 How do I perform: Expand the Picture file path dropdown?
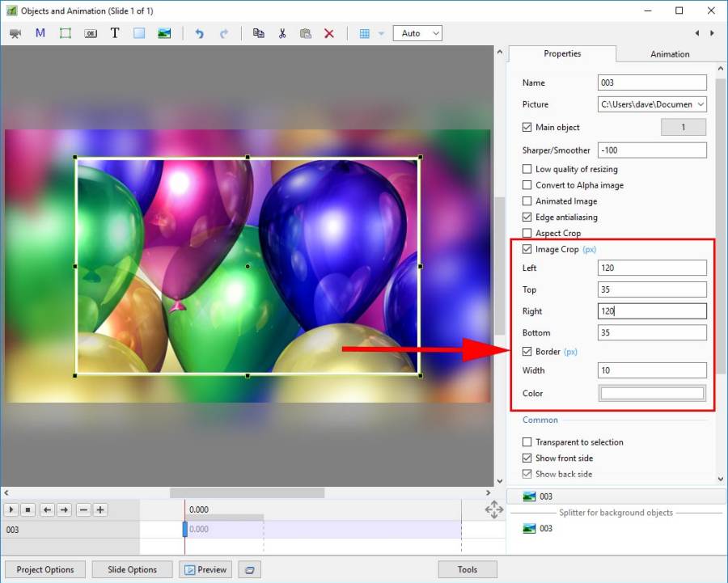point(700,104)
